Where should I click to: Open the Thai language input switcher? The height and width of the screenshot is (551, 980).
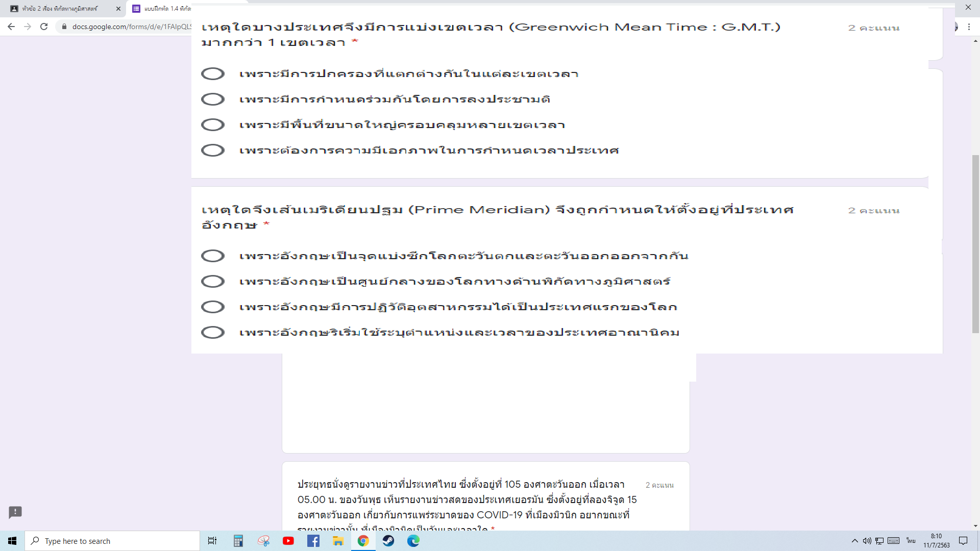tap(911, 541)
